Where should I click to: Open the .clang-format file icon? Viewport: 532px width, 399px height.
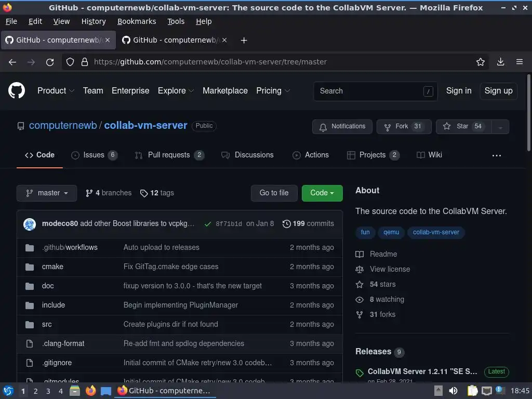(30, 344)
